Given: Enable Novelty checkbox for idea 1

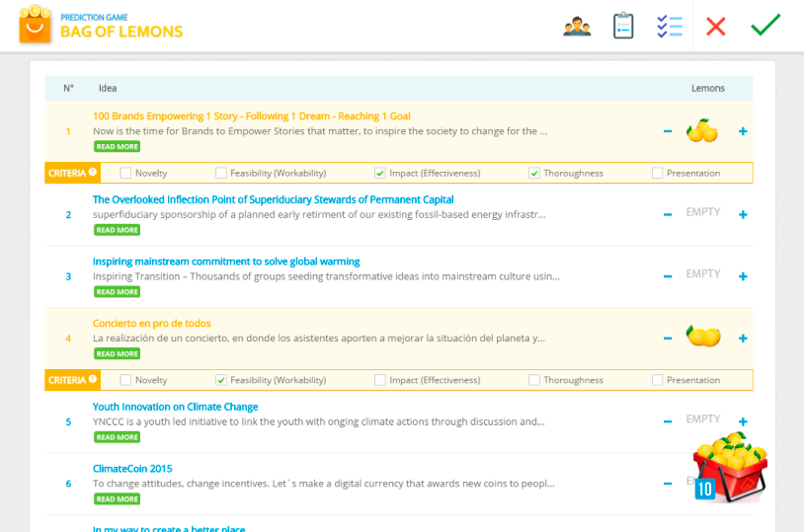Looking at the screenshot, I should [x=125, y=173].
